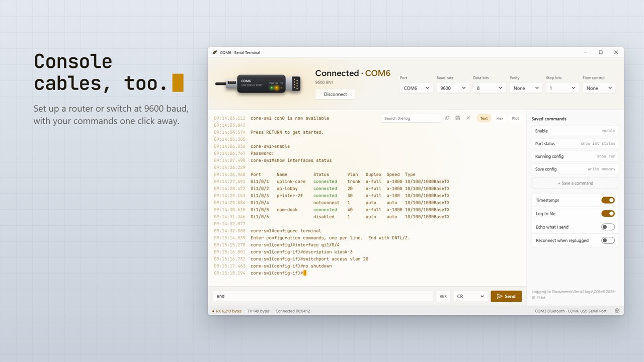The height and width of the screenshot is (362, 644).
Task: Open the CR line ending dropdown
Action: pyautogui.click(x=470, y=296)
